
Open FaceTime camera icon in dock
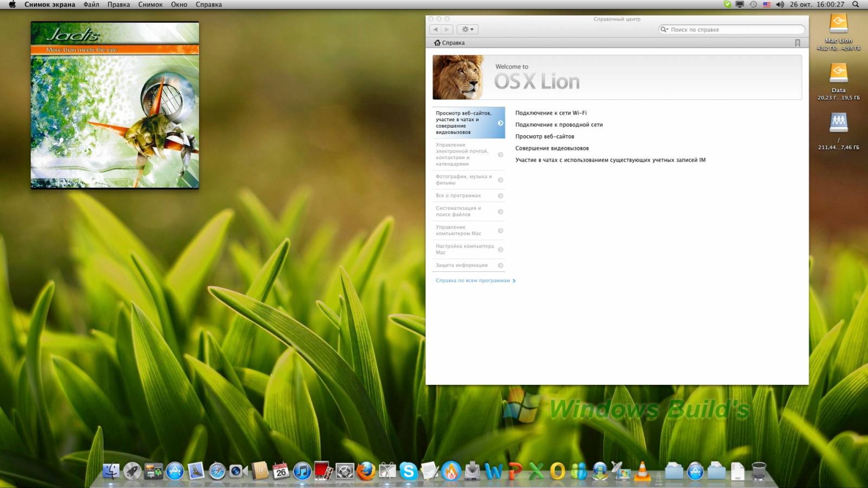coord(238,471)
